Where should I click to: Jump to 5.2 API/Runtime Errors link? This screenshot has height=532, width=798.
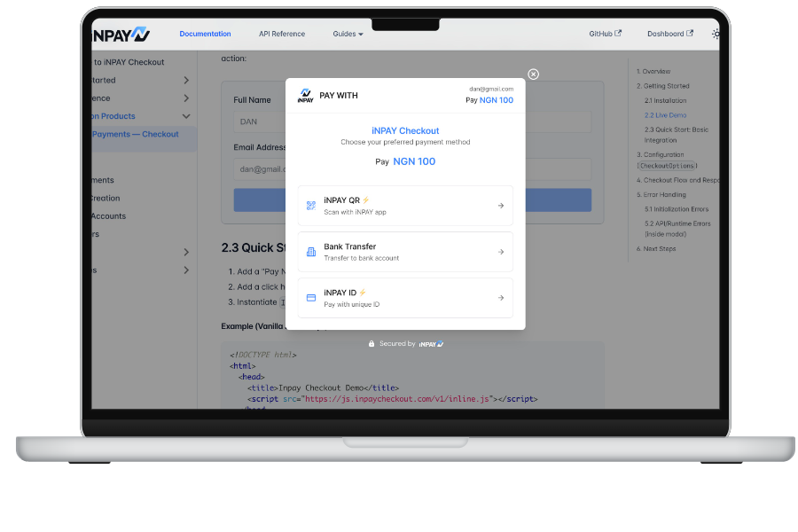677,229
